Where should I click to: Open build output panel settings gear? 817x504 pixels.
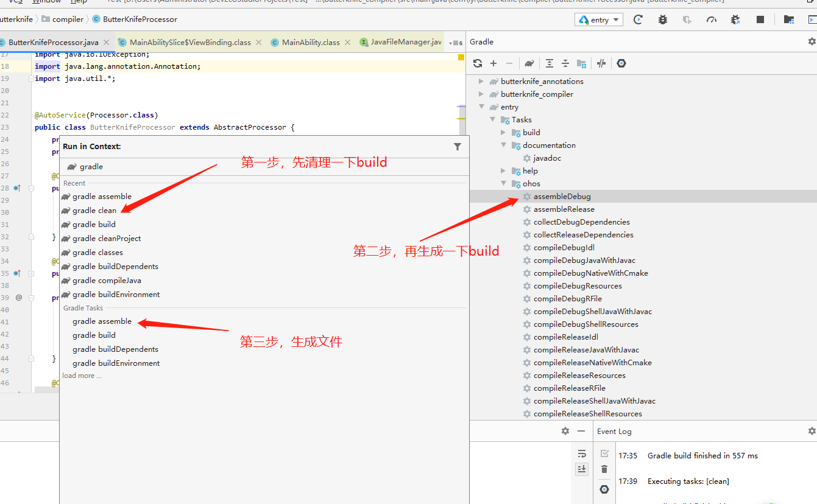click(x=565, y=431)
